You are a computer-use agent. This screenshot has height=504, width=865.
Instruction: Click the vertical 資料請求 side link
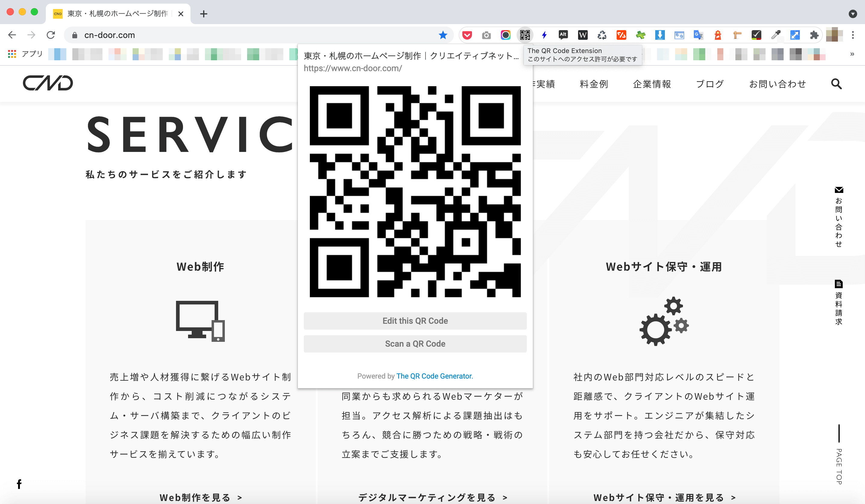[838, 303]
